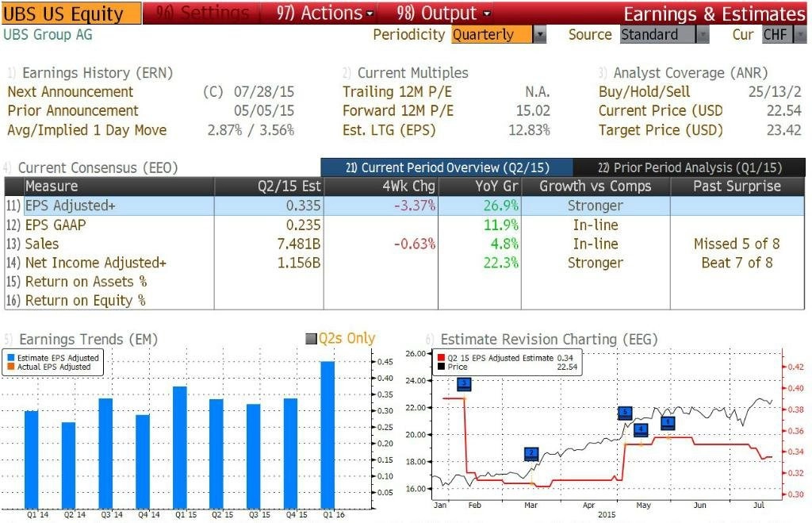Click the Q2/15 Est column header

coord(270,186)
